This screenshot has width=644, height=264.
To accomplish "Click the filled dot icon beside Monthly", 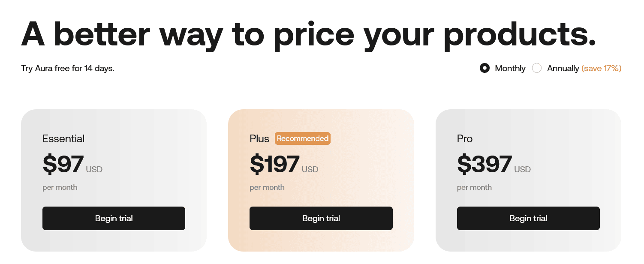I will click(485, 68).
